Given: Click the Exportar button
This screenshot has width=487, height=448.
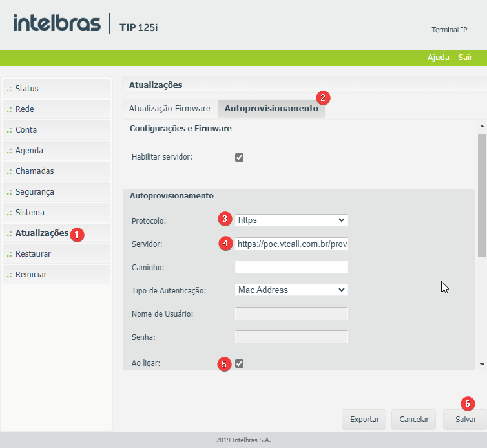Looking at the screenshot, I should 364,420.
